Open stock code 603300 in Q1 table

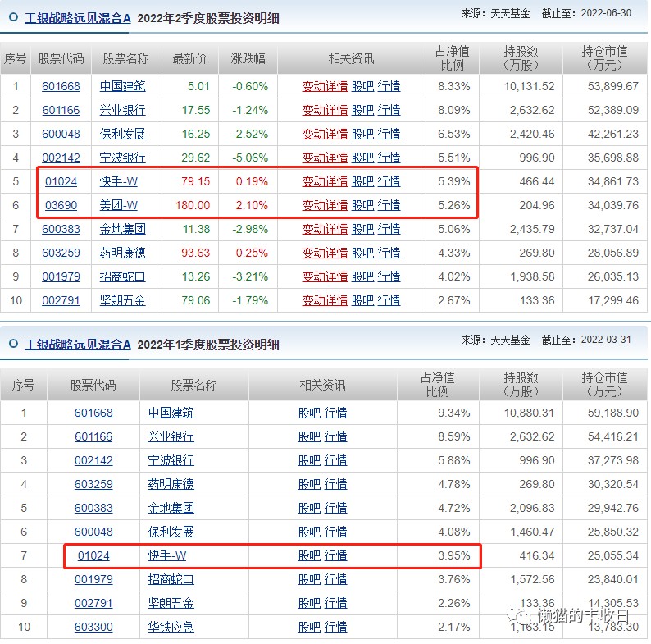click(93, 627)
